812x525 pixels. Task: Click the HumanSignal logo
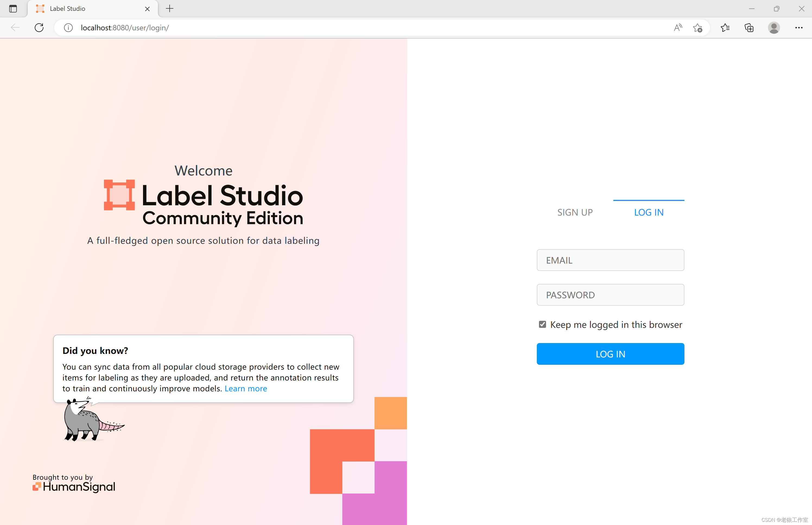click(x=74, y=486)
